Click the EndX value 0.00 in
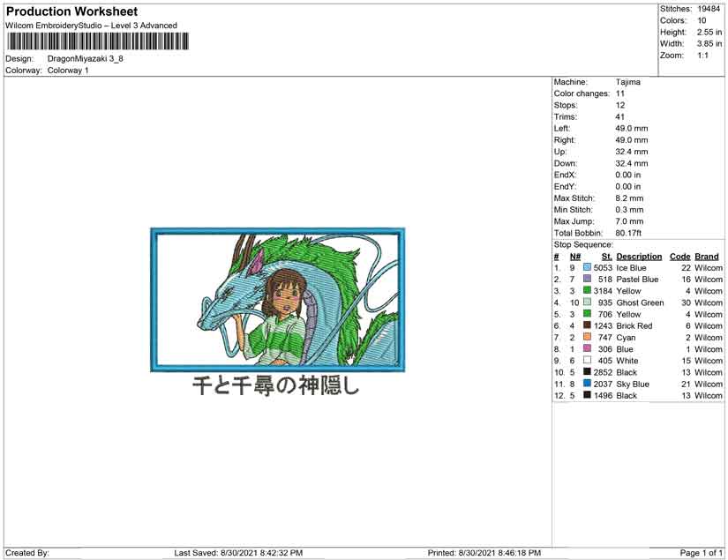This screenshot has height=560, width=728. pos(628,175)
